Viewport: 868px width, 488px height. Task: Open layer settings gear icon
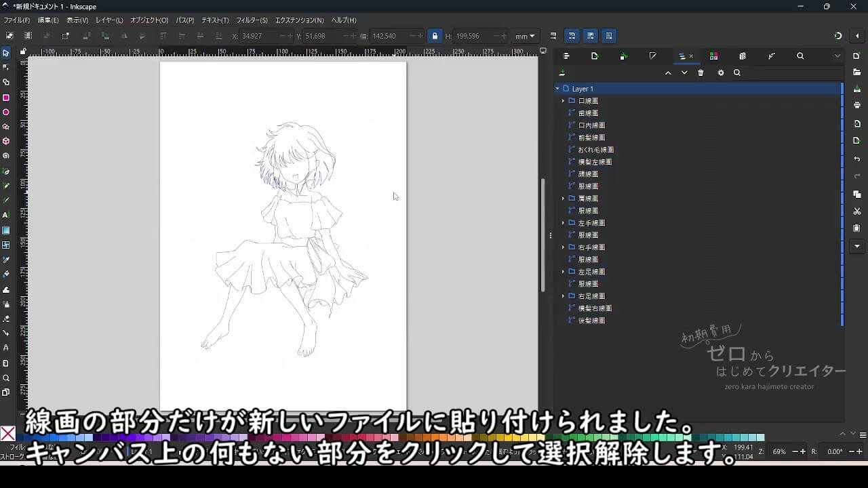pyautogui.click(x=720, y=73)
